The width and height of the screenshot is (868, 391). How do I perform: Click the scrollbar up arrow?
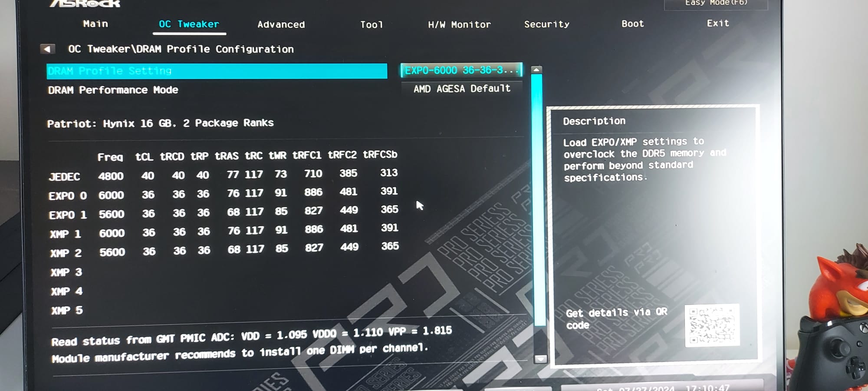click(x=537, y=70)
